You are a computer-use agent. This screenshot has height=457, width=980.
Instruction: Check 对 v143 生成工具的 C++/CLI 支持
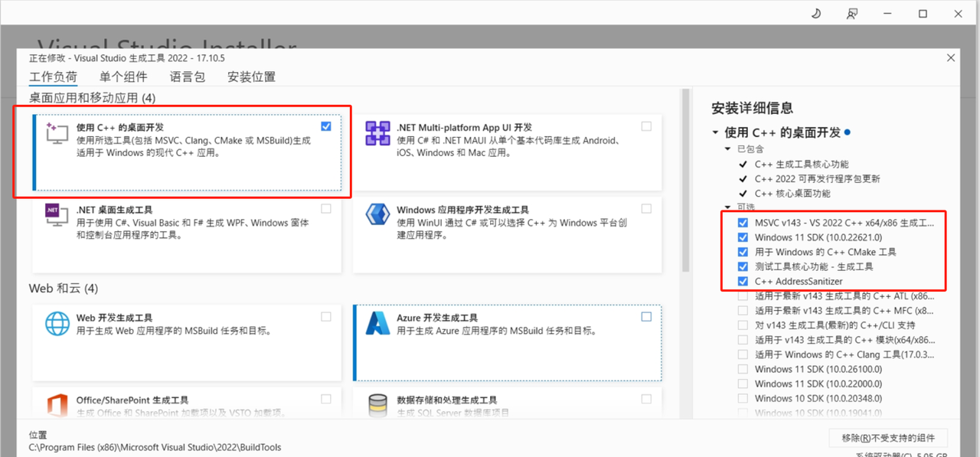[x=743, y=325]
